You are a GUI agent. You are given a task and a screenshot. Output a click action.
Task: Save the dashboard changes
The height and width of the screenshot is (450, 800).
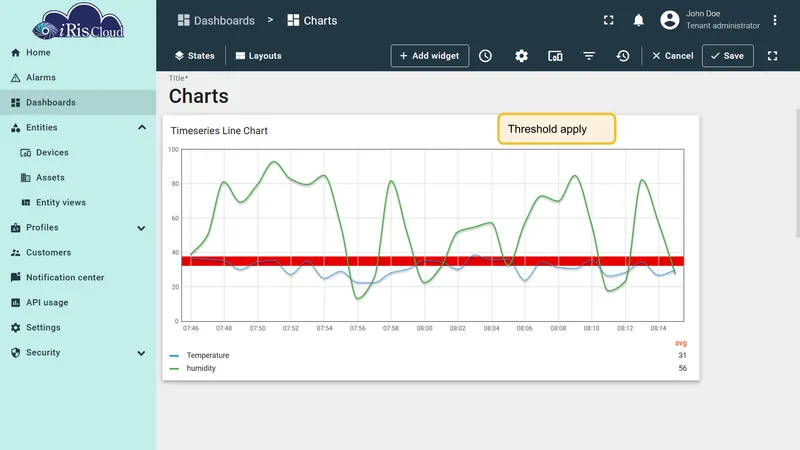(x=728, y=56)
